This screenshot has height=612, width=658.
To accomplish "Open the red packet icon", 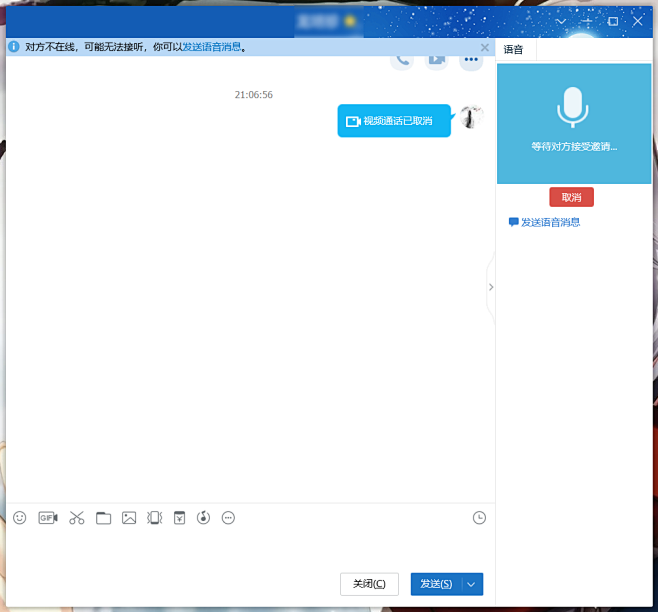I will [x=179, y=518].
